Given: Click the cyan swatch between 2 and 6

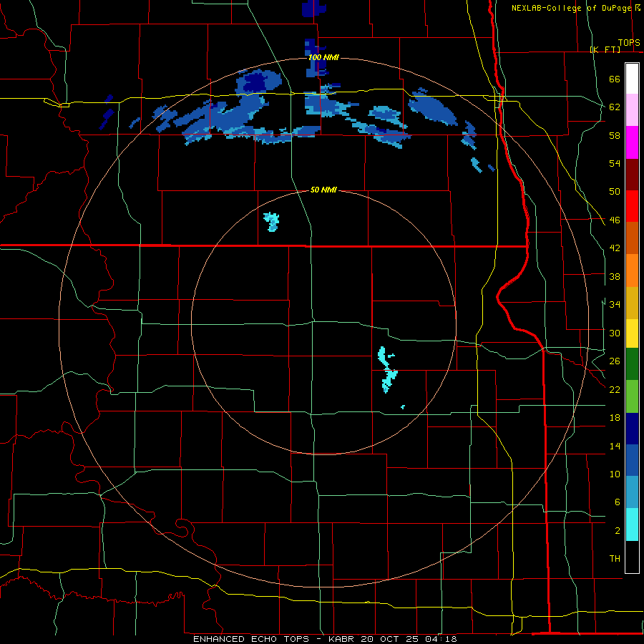Looking at the screenshot, I should click(632, 525).
